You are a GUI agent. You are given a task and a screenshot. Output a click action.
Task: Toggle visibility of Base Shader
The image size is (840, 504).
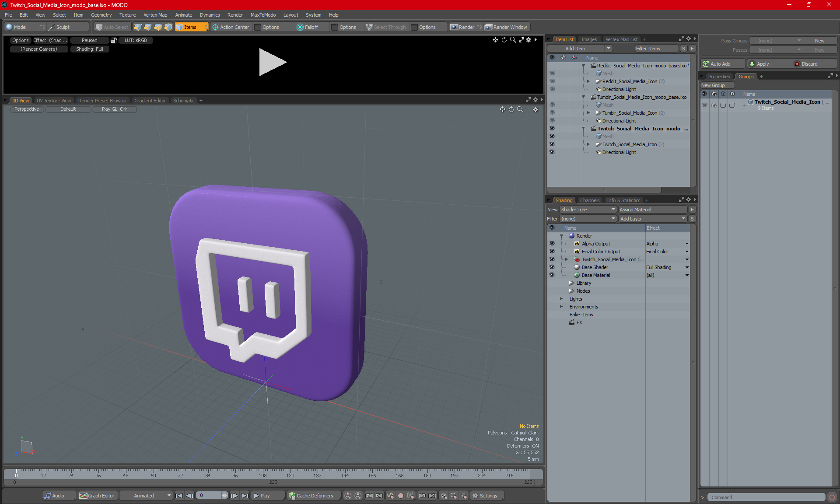pyautogui.click(x=552, y=267)
